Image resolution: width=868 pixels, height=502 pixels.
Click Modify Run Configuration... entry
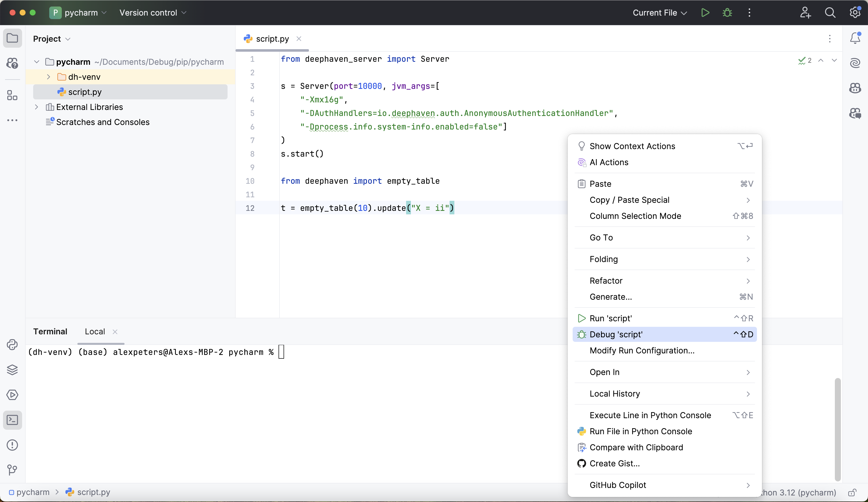[x=642, y=350]
